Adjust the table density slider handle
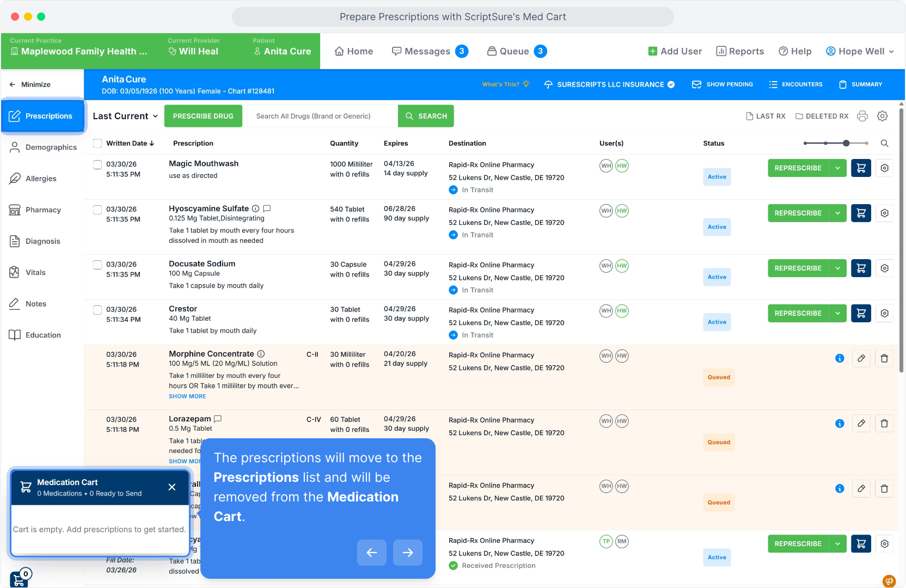This screenshot has height=588, width=906. coord(846,143)
